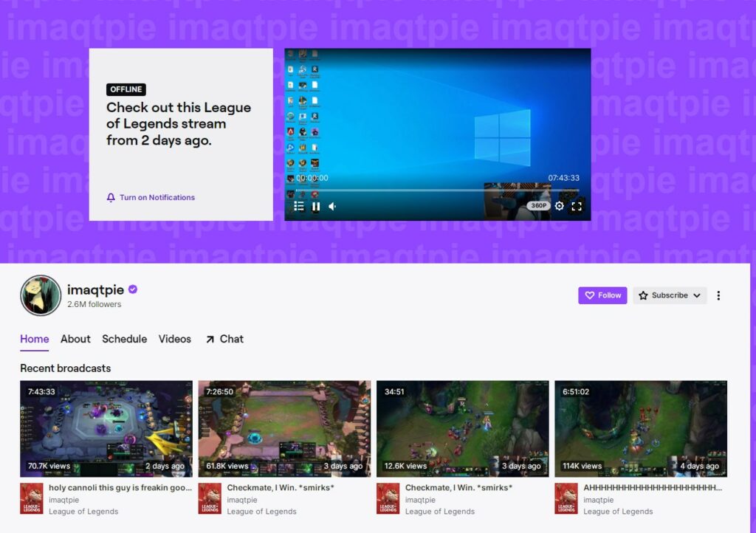Click 'League of Legends' under the 34:51 video
This screenshot has width=756, height=533.
(440, 512)
